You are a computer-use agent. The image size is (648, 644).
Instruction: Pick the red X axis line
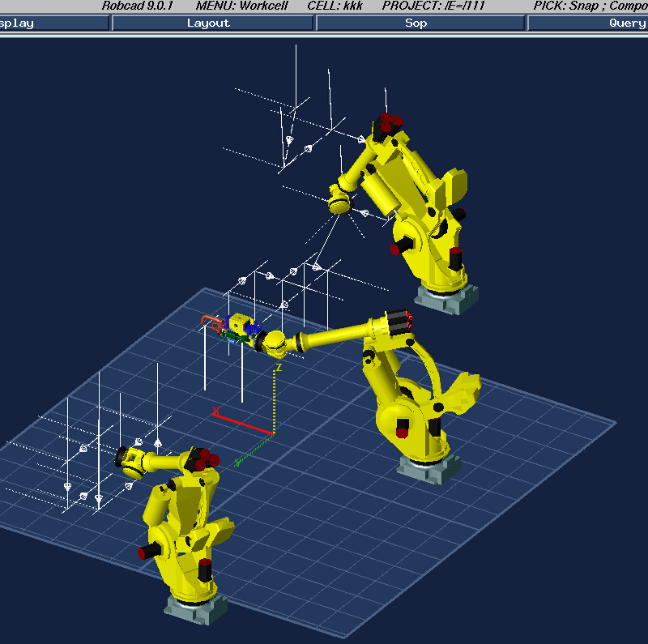(x=245, y=424)
